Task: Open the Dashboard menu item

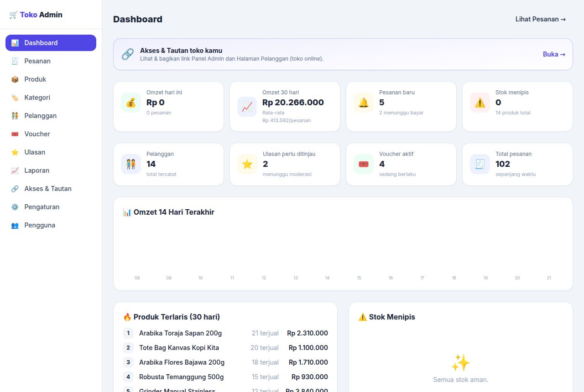Action: click(x=51, y=43)
